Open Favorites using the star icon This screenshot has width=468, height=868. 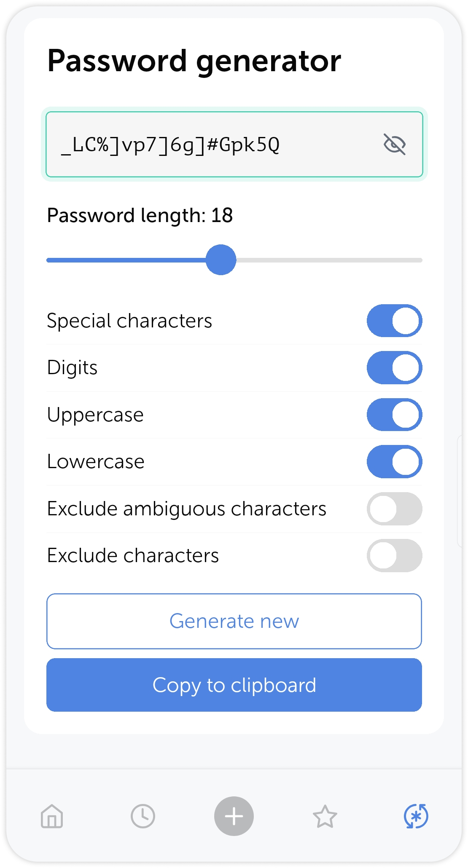coord(325,816)
